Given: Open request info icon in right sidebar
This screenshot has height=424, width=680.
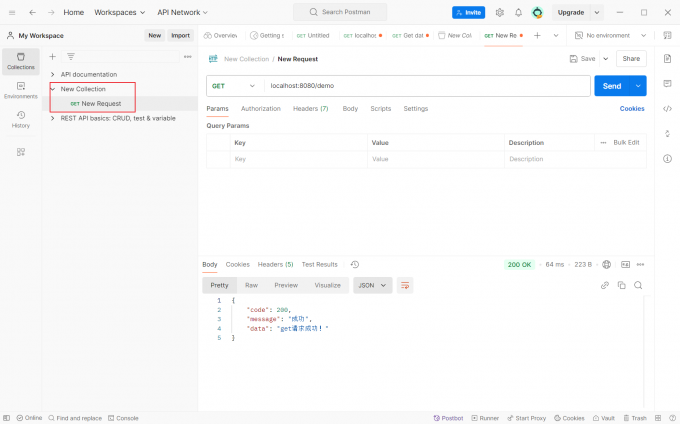Looking at the screenshot, I should pyautogui.click(x=667, y=159).
